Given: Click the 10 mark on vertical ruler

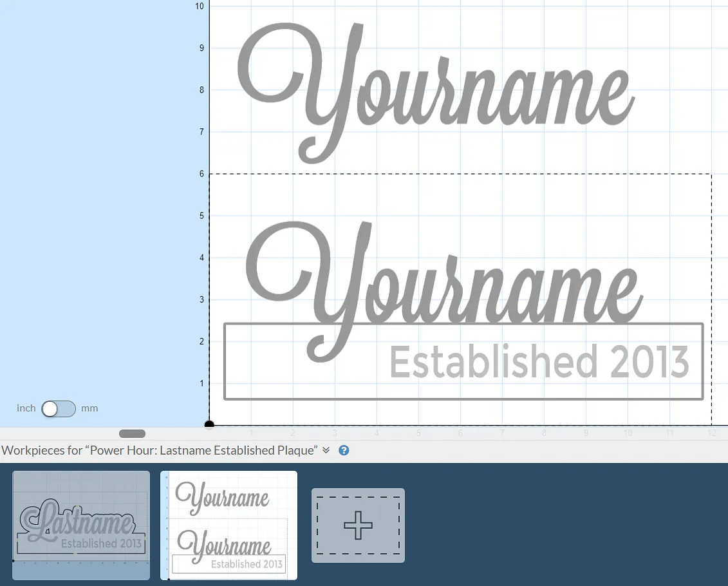Looking at the screenshot, I should click(x=200, y=6).
